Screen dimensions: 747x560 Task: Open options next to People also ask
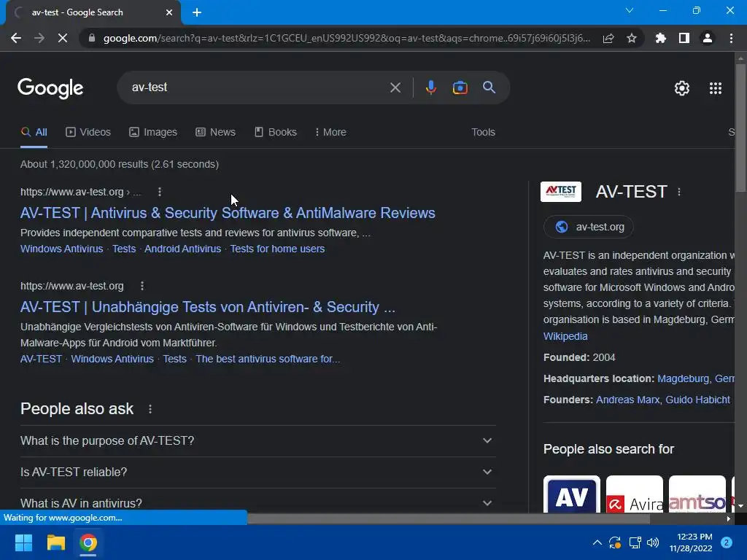150,409
